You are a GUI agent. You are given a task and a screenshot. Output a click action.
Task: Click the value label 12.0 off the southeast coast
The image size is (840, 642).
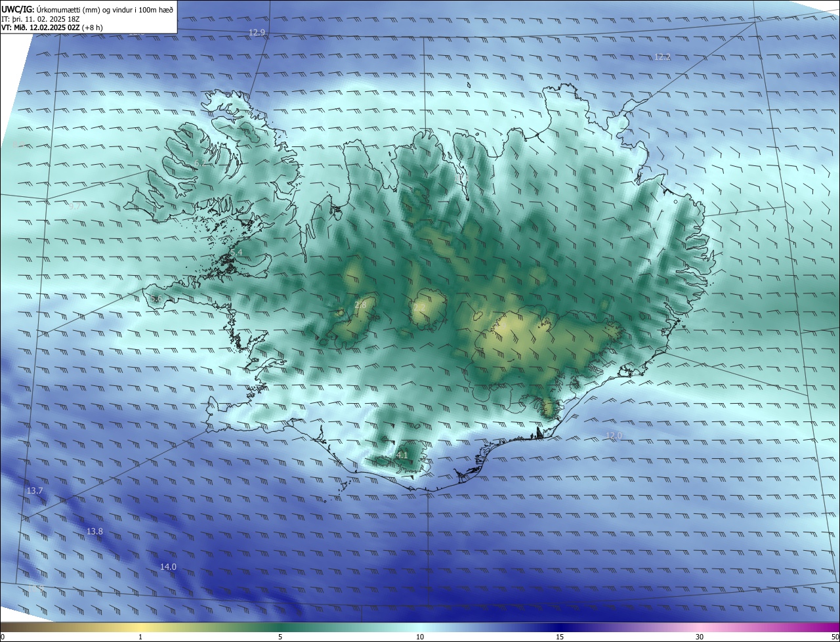614,435
